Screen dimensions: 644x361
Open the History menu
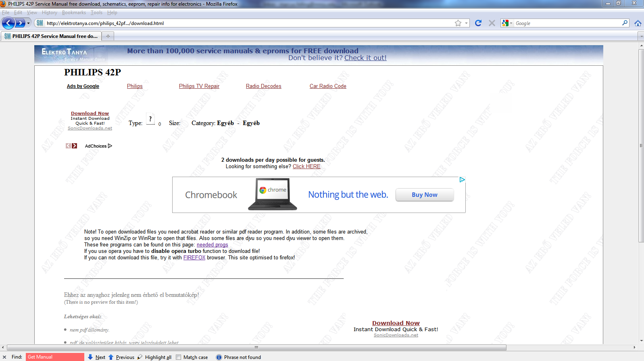coord(50,13)
